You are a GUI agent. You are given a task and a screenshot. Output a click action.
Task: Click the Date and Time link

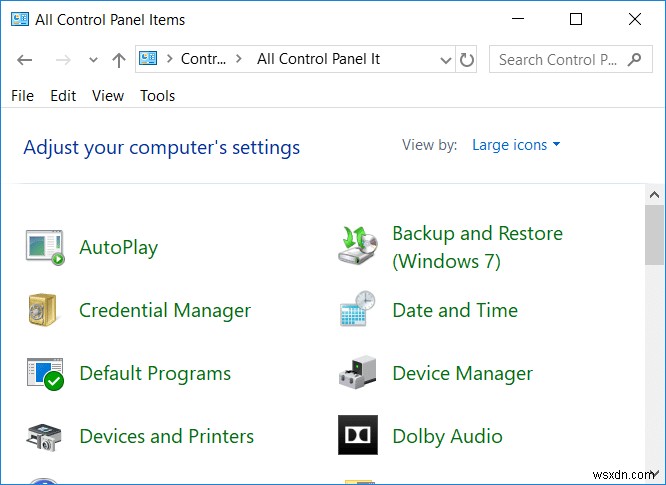click(x=455, y=311)
